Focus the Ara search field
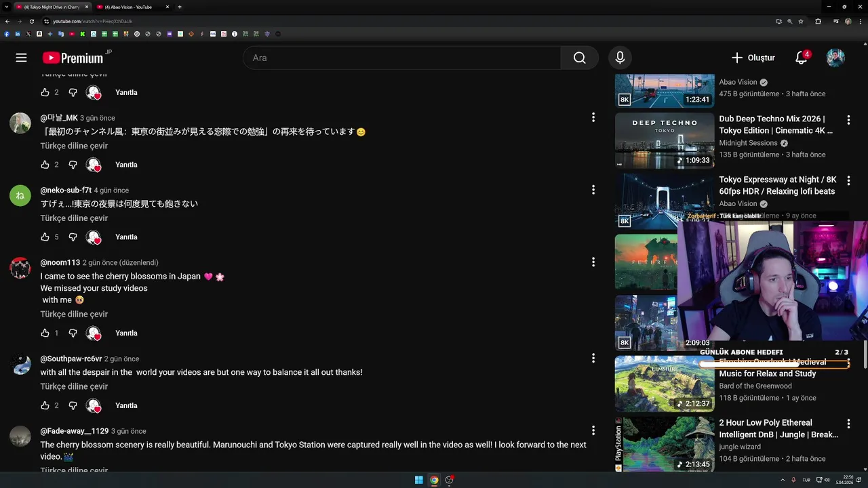Viewport: 868px width, 488px height. coord(402,58)
